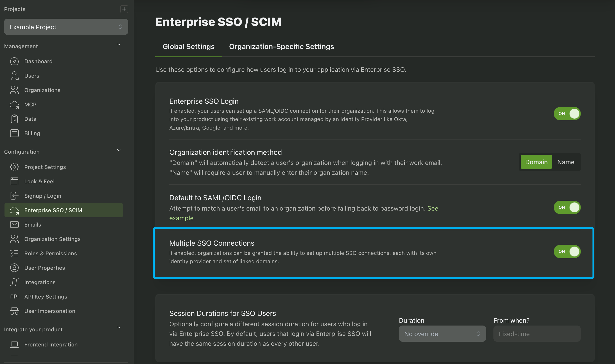The width and height of the screenshot is (615, 364).
Task: Turn off the Enterprise SSO Login toggle
Action: (567, 114)
